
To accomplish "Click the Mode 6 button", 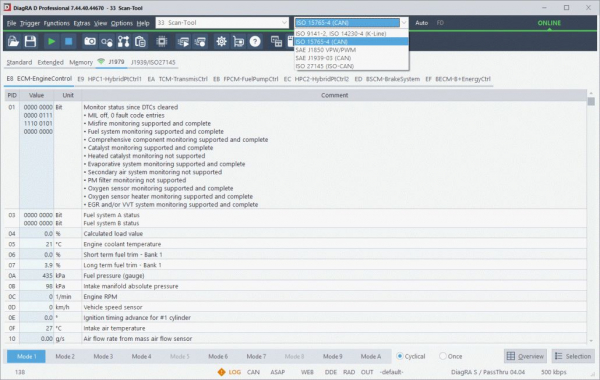I will click(x=218, y=356).
